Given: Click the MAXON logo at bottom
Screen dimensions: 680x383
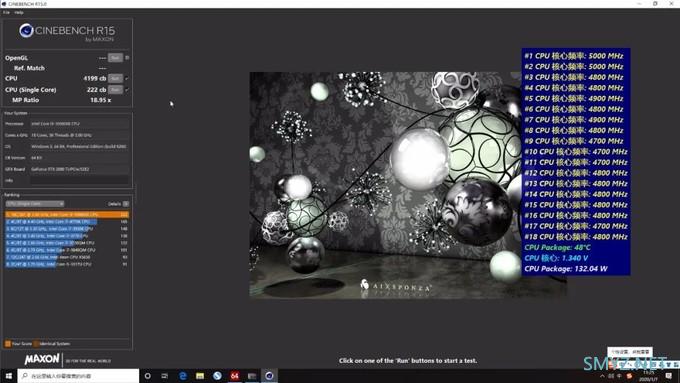Looking at the screenshot, I should (42, 359).
